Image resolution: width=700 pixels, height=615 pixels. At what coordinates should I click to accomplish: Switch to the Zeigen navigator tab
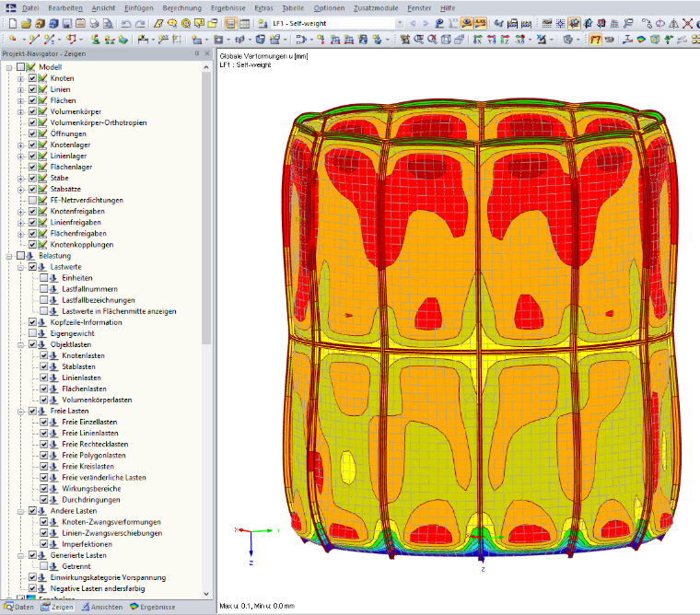tap(57, 607)
